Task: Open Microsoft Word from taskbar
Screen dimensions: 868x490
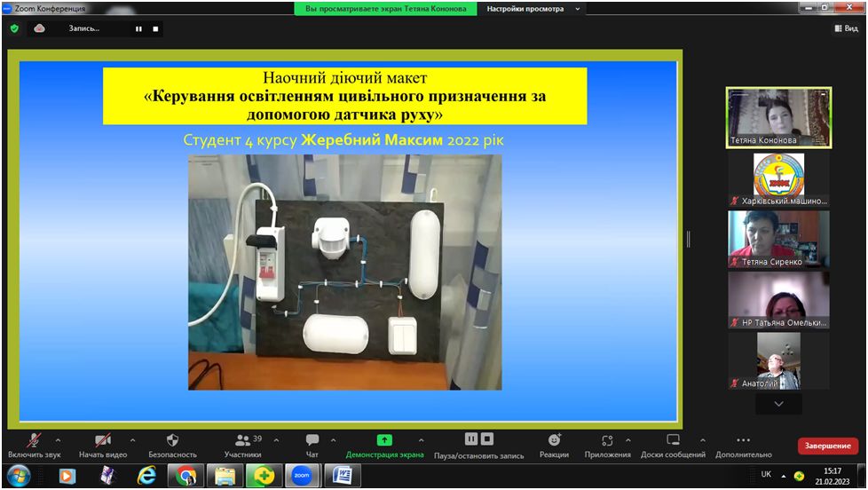Action: [x=343, y=476]
